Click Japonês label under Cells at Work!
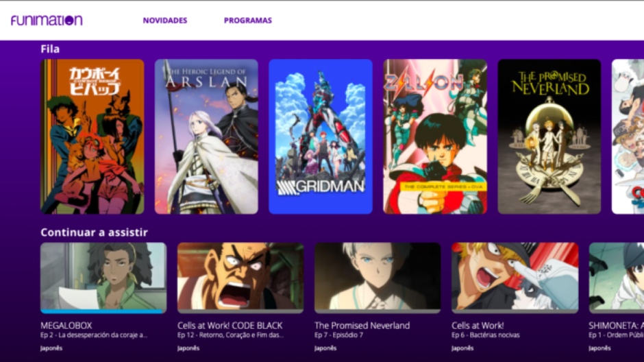Screen dimensions: 644x362 [x=462, y=348]
